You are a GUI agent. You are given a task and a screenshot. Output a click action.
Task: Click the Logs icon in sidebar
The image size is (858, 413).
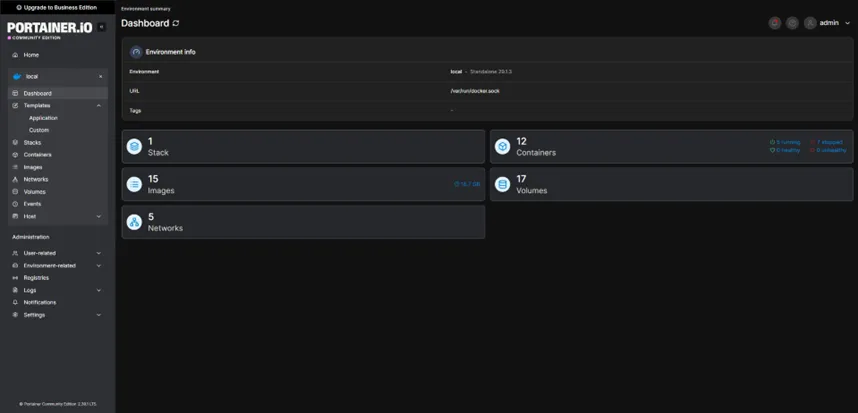[15, 290]
